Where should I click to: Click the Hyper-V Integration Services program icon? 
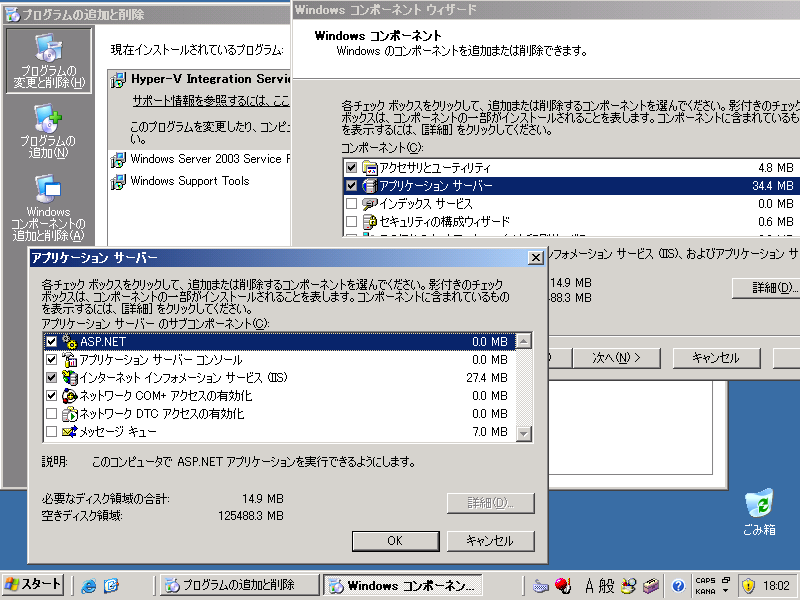118,80
